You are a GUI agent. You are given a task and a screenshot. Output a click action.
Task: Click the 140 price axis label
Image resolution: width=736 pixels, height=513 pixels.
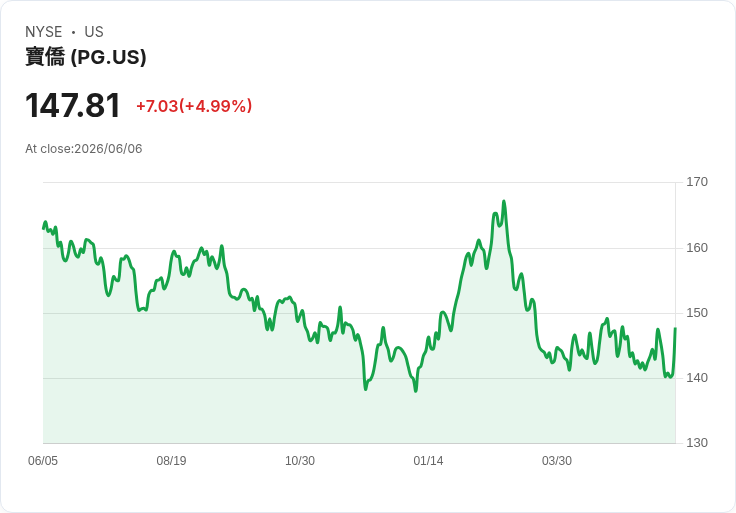tap(697, 378)
